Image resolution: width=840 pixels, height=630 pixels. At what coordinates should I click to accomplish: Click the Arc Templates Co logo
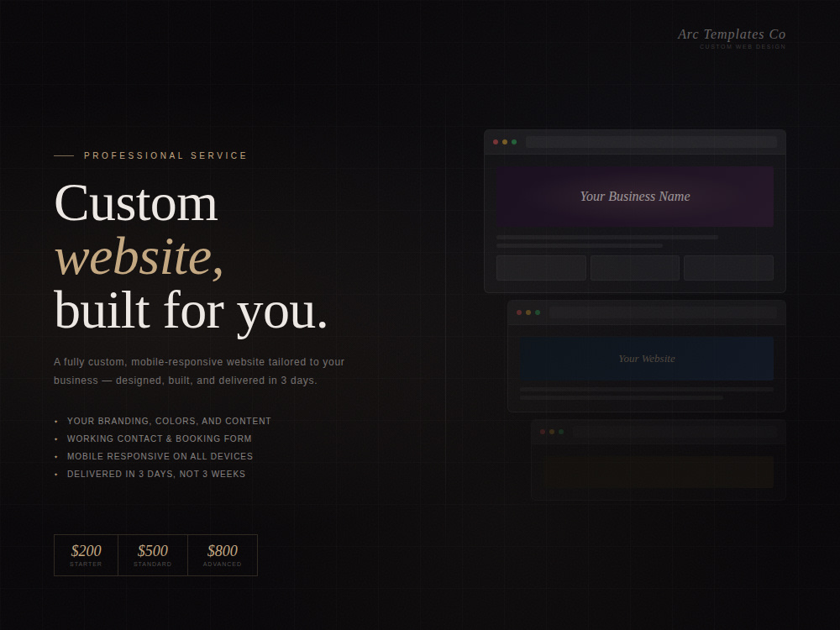tap(732, 34)
